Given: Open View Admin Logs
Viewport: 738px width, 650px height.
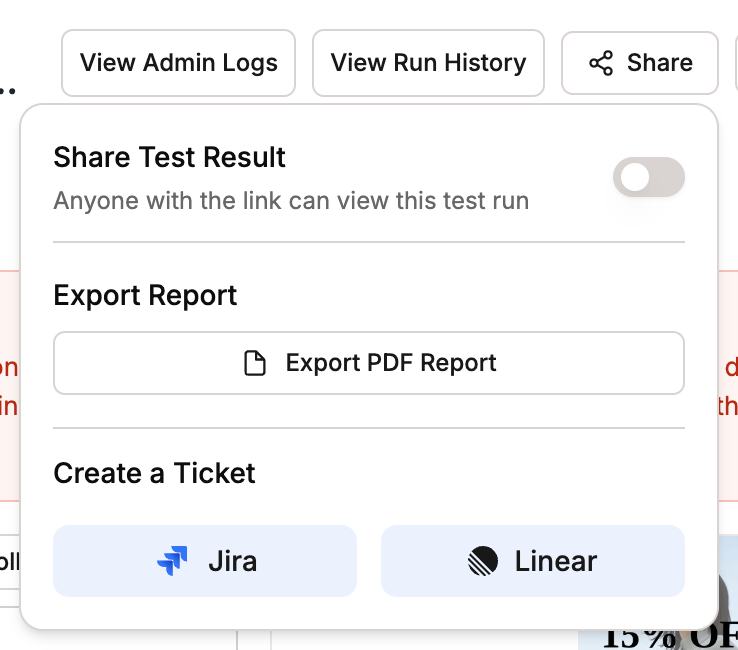Looking at the screenshot, I should 178,63.
